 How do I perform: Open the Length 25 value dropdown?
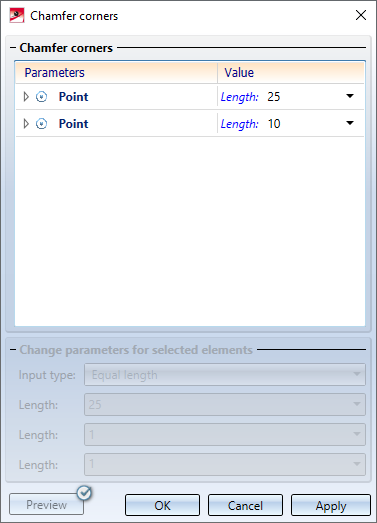(350, 96)
